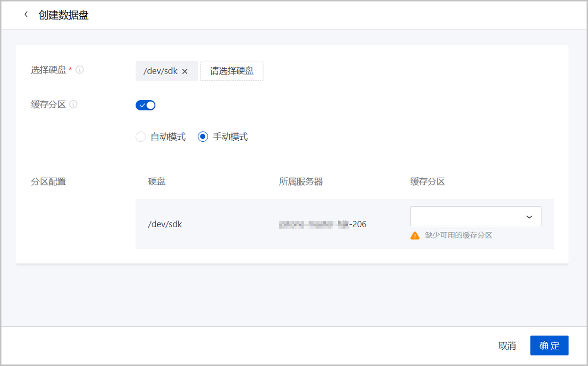Click the 选择硬盘 field label
Screen dimensions: 588x366
(x=49, y=70)
